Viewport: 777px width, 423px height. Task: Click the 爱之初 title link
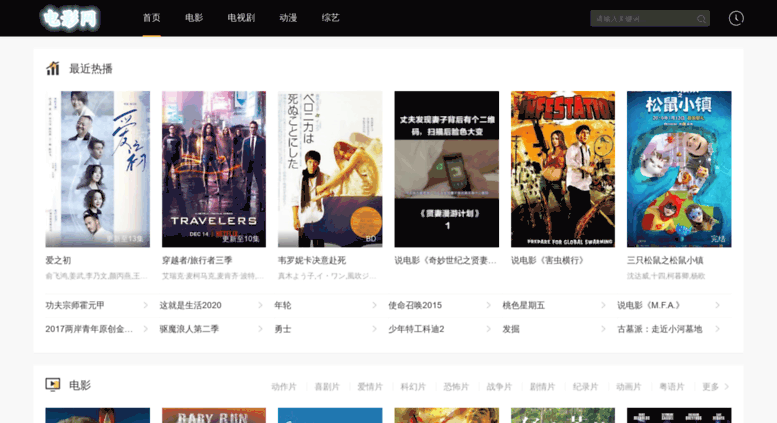point(58,261)
